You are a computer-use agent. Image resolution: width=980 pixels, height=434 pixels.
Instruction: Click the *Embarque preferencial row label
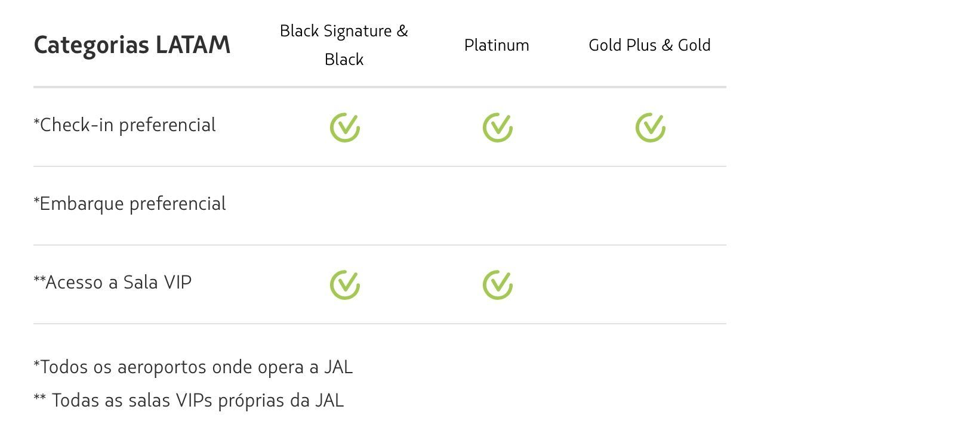[x=130, y=204]
